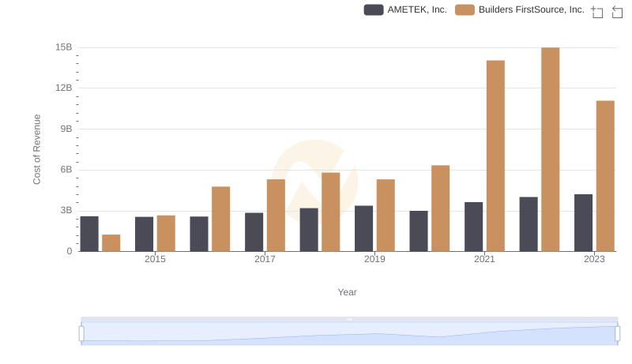Click the range slider top drag bar
The image size is (632, 364).
349,319
